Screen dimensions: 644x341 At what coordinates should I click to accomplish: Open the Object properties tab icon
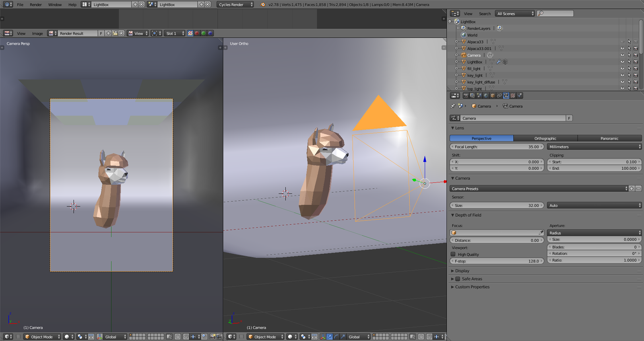(493, 96)
